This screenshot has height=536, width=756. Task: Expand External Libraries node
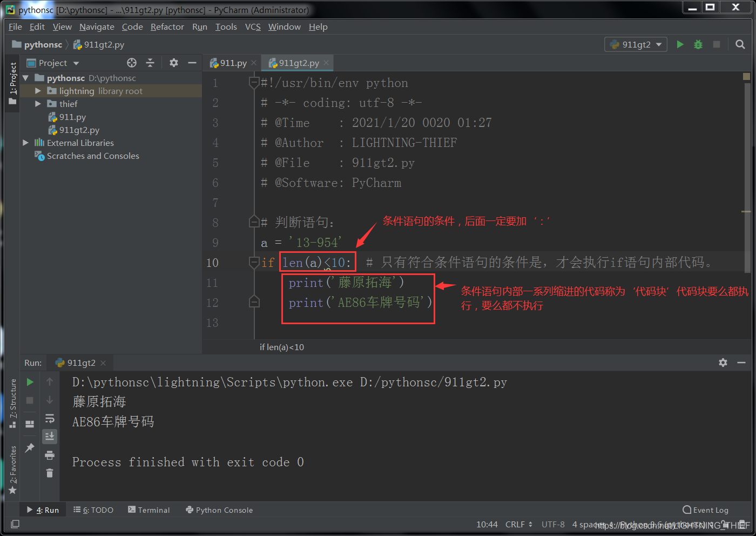coord(25,143)
